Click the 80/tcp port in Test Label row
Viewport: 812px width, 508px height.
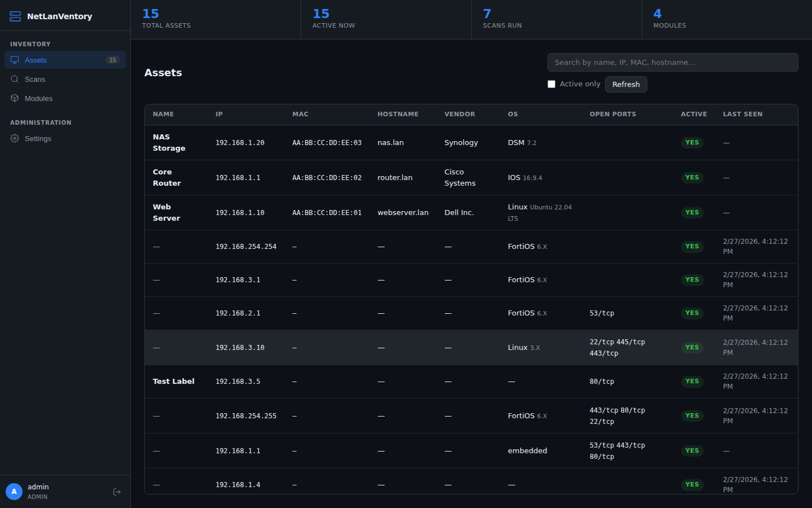click(602, 382)
